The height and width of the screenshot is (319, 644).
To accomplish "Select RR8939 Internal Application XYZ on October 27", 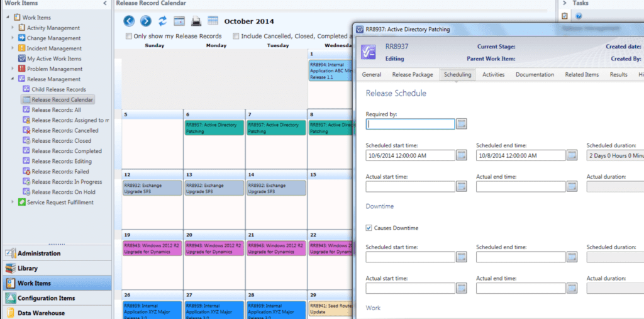I will pos(214,310).
